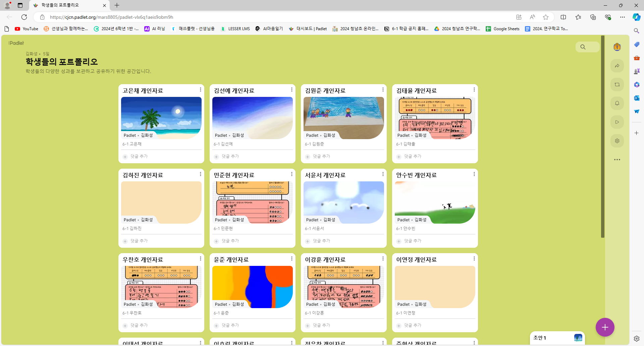Open the sidebar search icon

coord(636,31)
